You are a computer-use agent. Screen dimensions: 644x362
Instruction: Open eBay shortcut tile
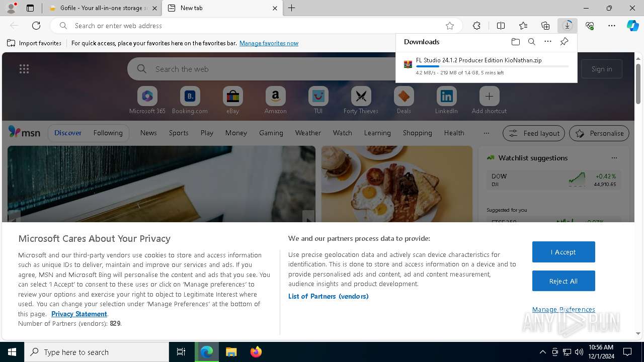point(232,100)
